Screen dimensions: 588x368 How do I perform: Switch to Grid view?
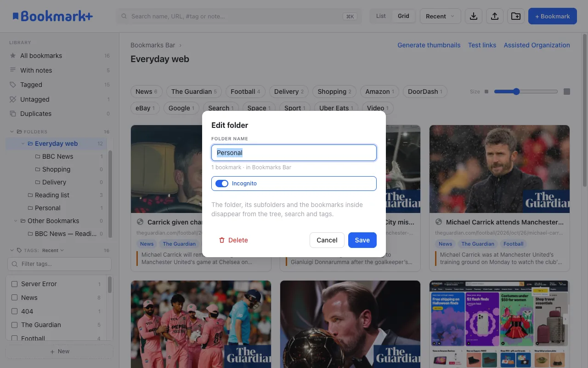(x=403, y=16)
